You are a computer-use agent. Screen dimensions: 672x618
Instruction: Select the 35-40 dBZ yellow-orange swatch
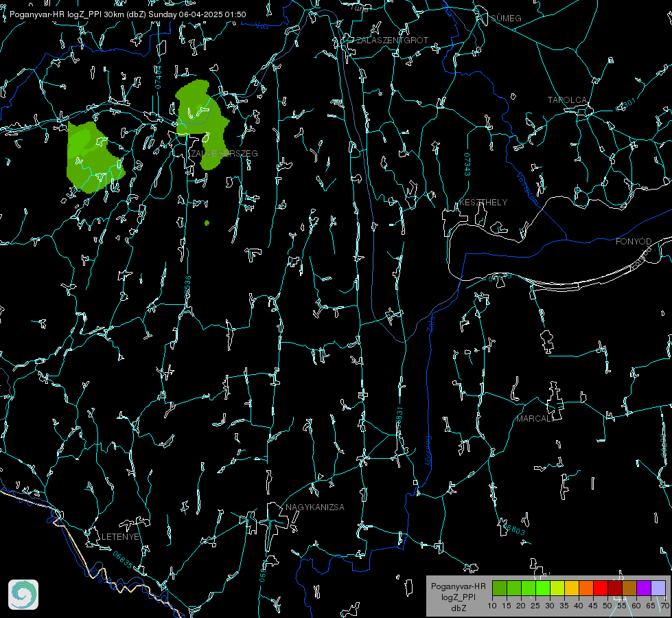click(572, 588)
